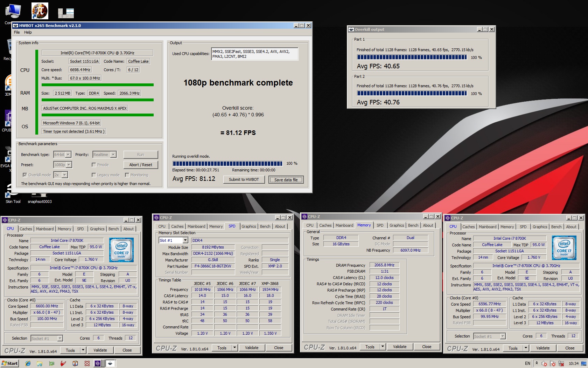
Task: Open the Slot #1 dropdown in CPU-Z SPD
Action: point(174,240)
